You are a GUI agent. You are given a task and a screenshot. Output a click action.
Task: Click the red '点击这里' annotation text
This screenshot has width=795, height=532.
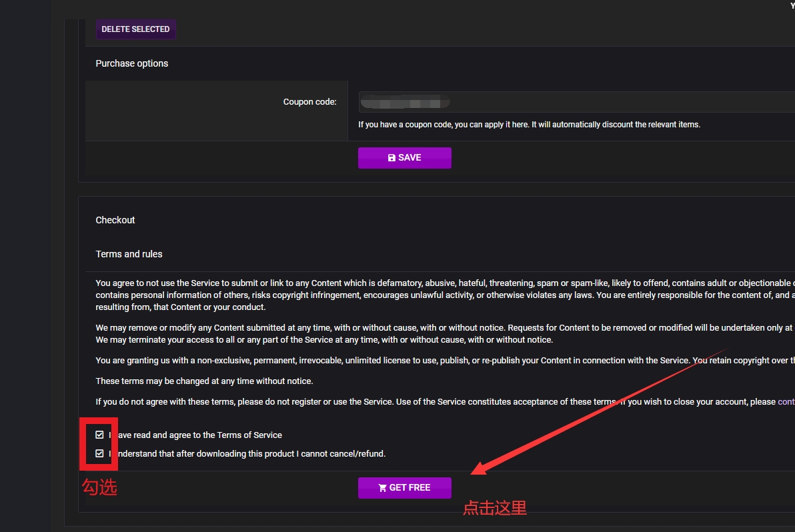495,508
